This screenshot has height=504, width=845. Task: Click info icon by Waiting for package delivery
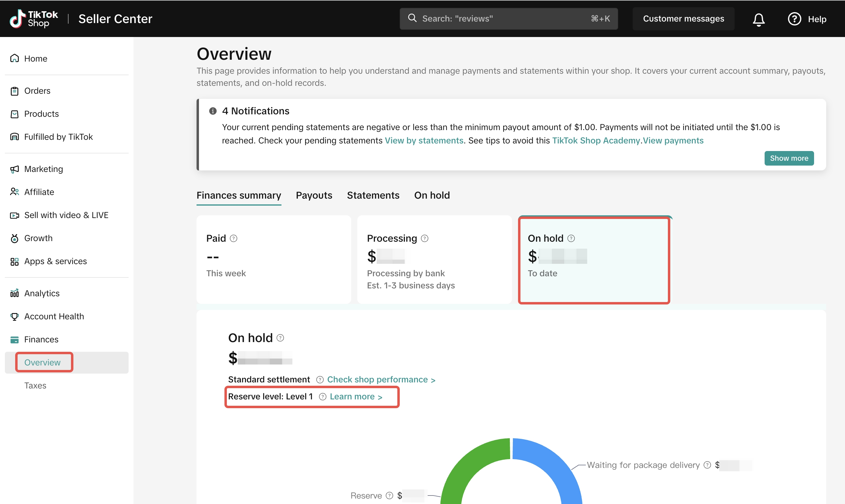(707, 465)
